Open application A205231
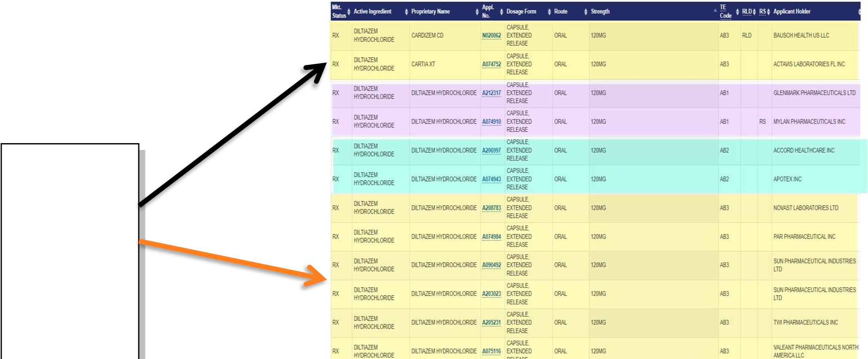This screenshot has height=359, width=868. tap(491, 323)
